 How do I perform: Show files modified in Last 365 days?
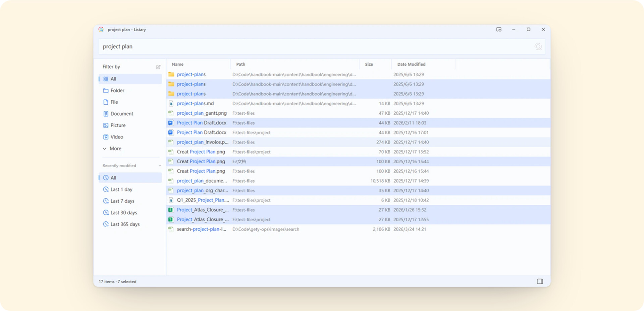(130, 224)
